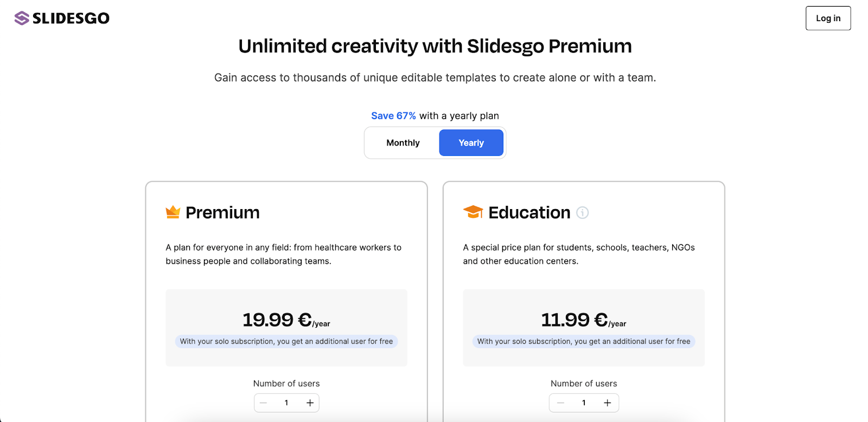Select the Yearly billing option
This screenshot has width=868, height=422.
tap(471, 143)
